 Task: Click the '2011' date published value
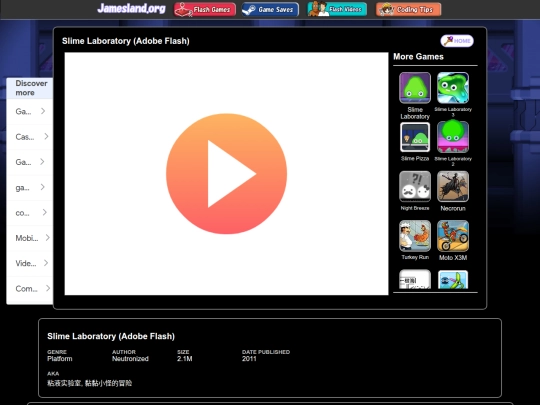[249, 359]
